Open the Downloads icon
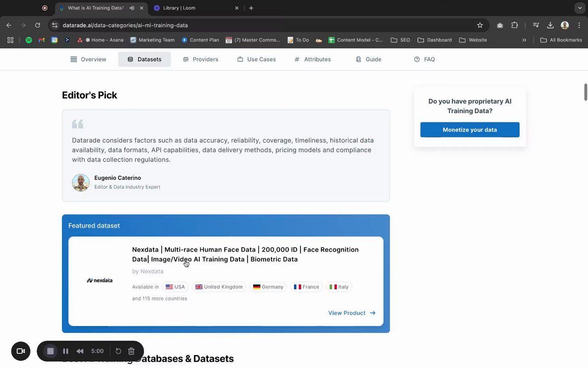588x368 pixels. pos(550,25)
